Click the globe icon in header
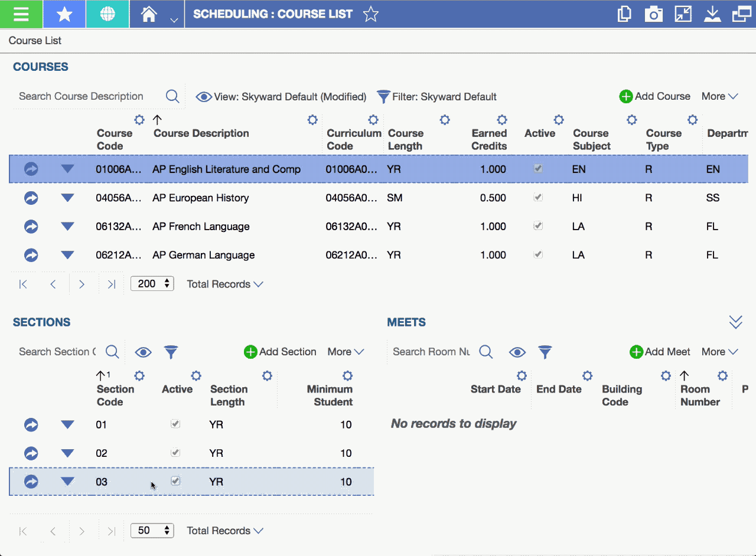The height and width of the screenshot is (556, 756). coord(107,14)
